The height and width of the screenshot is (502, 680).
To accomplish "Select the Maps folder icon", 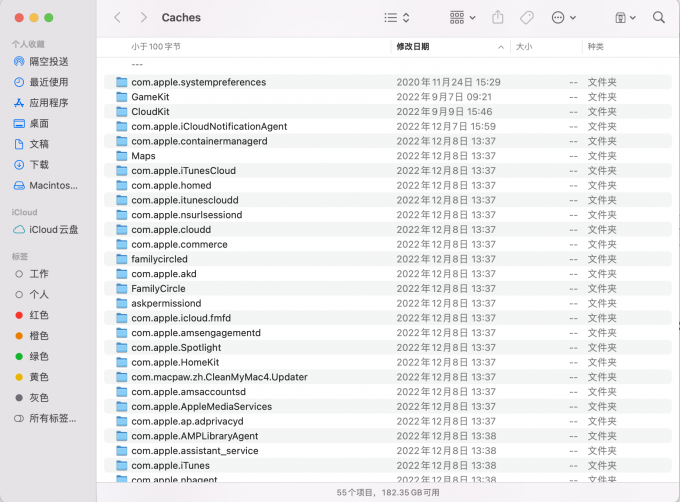I will click(122, 156).
